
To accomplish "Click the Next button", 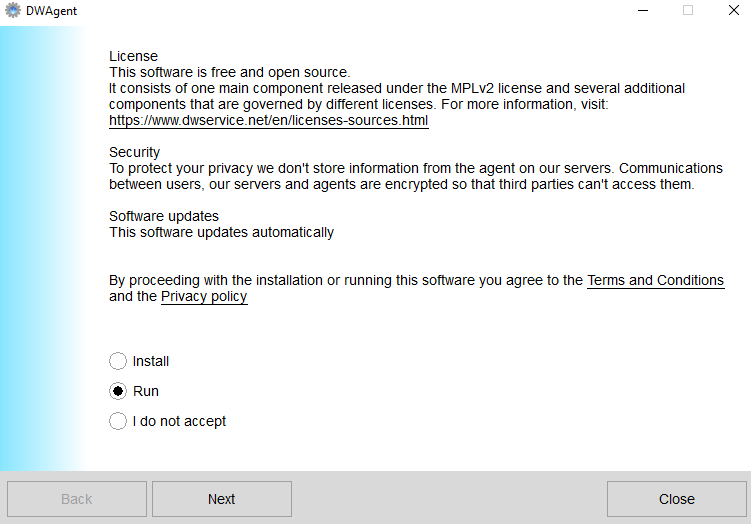I will (222, 499).
